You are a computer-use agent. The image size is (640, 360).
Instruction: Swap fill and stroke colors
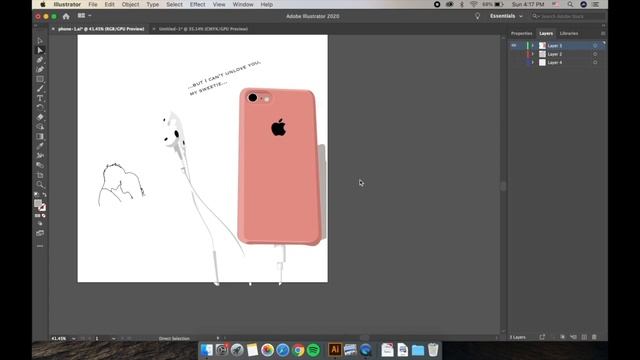tap(44, 195)
